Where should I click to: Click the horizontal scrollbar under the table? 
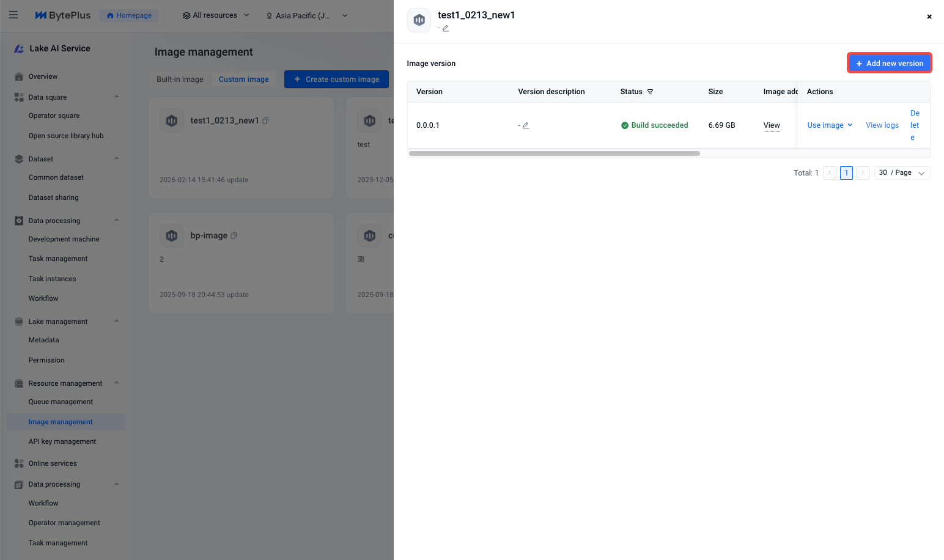554,153
